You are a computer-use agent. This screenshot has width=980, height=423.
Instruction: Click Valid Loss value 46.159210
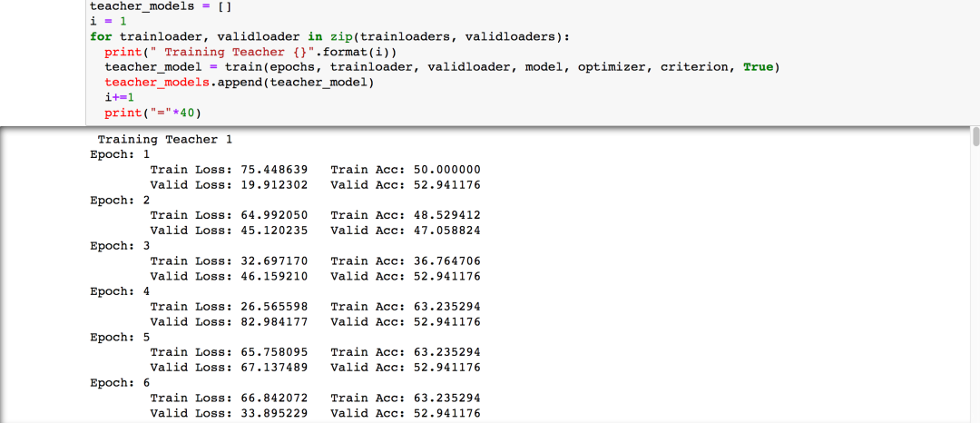[274, 276]
